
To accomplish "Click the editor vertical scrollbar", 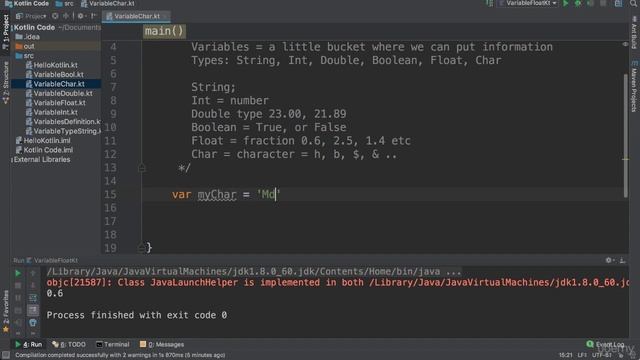I will pyautogui.click(x=626, y=136).
